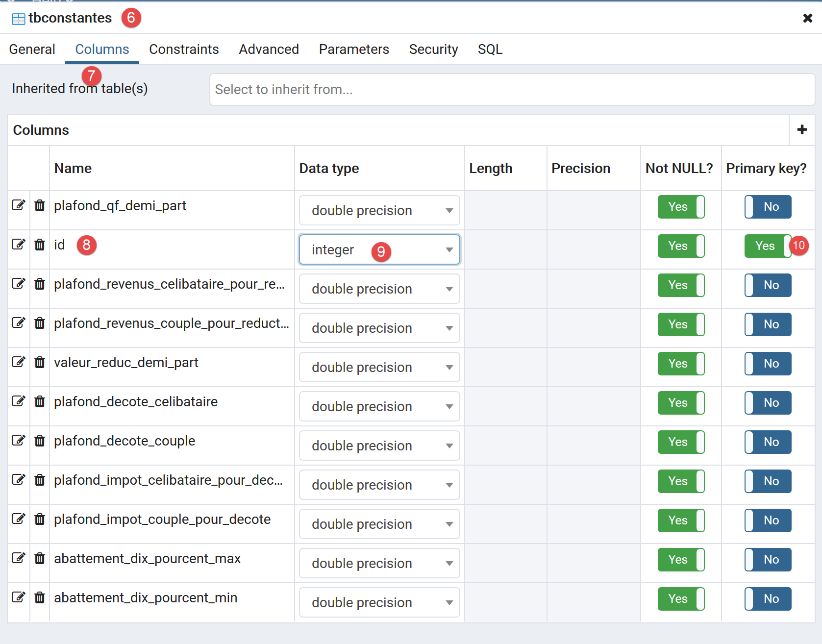The height and width of the screenshot is (644, 822).
Task: Click the inherit from tables field
Action: point(512,90)
